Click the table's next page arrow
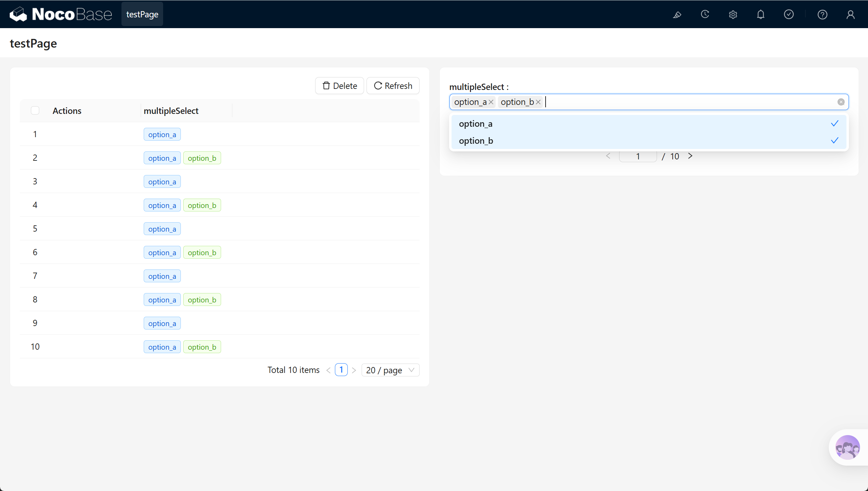 tap(354, 370)
